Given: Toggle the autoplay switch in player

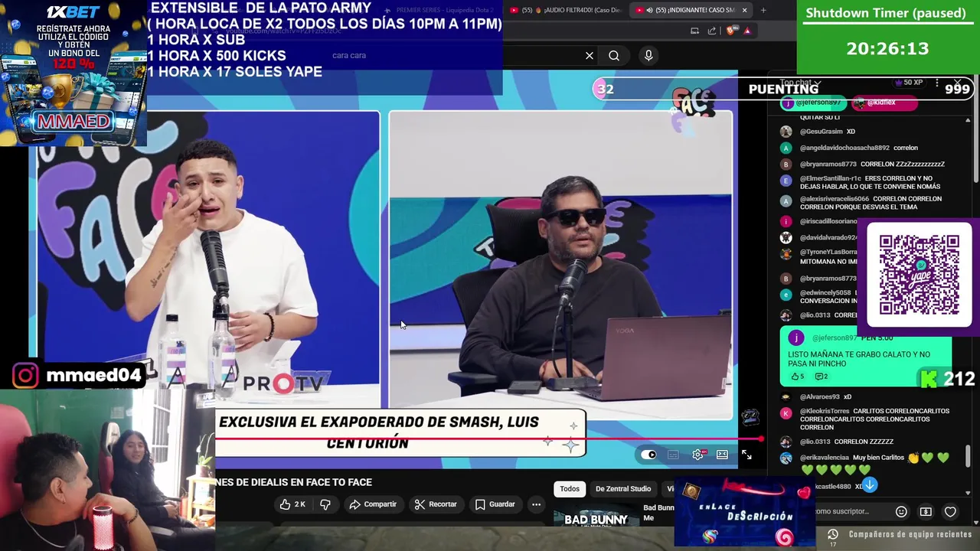Looking at the screenshot, I should [648, 455].
